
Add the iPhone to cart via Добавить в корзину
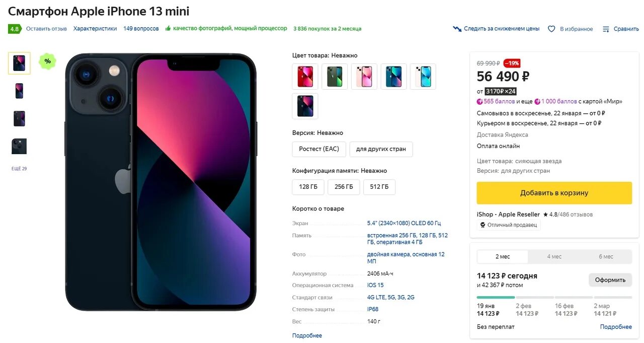click(x=554, y=193)
